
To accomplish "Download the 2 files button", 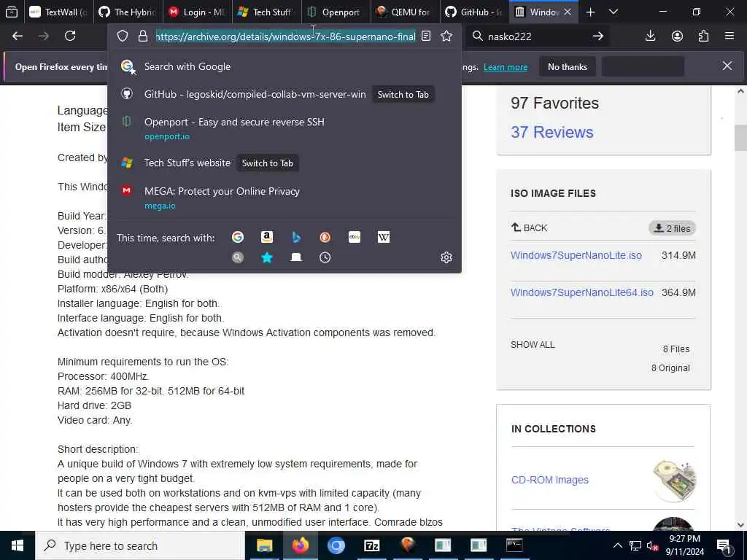I will 672,228.
